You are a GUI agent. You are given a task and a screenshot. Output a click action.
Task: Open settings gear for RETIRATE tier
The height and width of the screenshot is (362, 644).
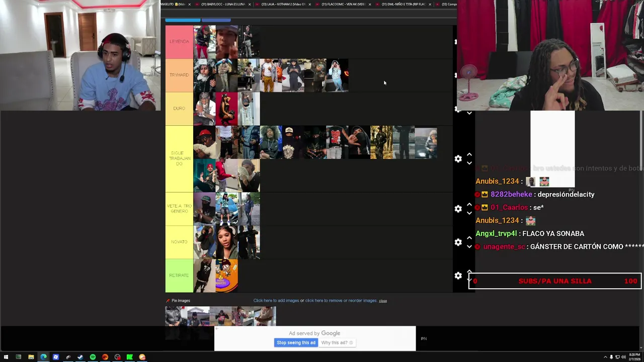click(458, 276)
